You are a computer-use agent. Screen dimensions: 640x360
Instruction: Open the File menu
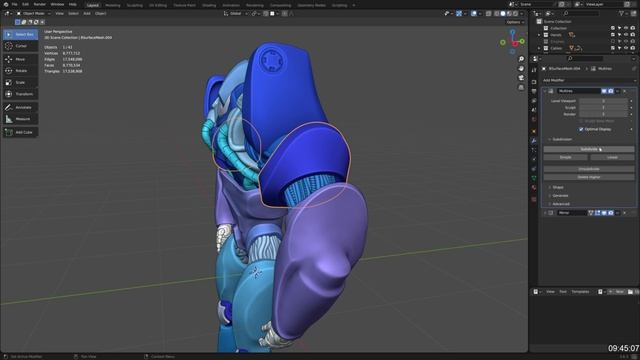click(15, 4)
